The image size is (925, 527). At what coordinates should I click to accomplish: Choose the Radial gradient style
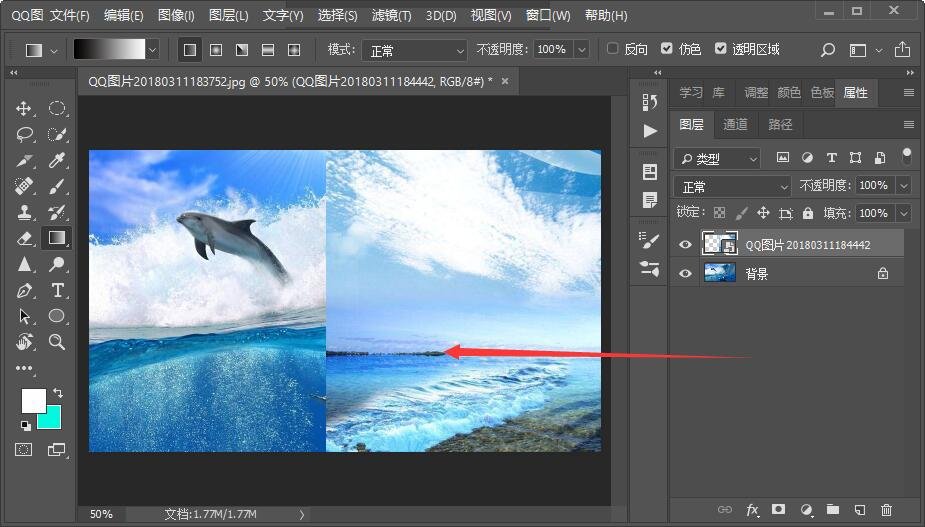click(x=216, y=50)
